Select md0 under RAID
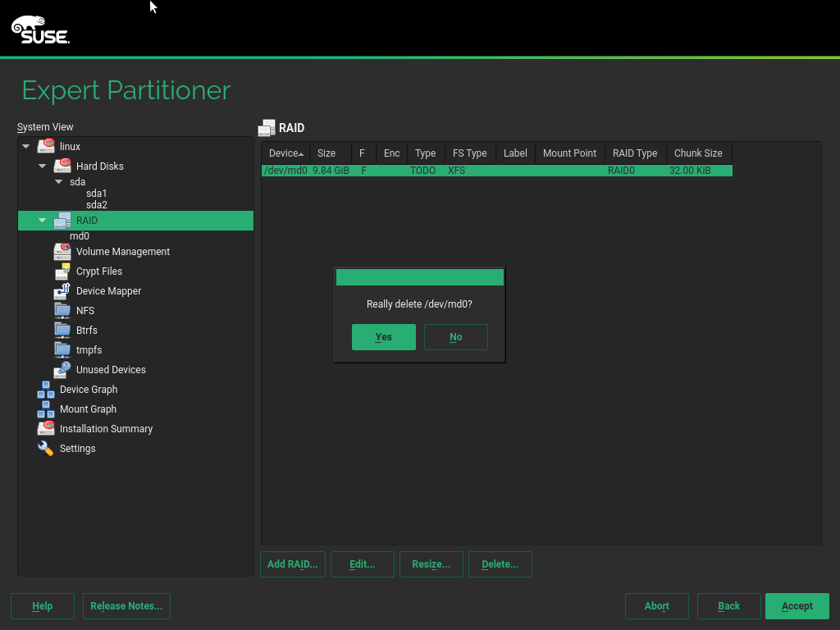Image resolution: width=840 pixels, height=630 pixels. [80, 236]
